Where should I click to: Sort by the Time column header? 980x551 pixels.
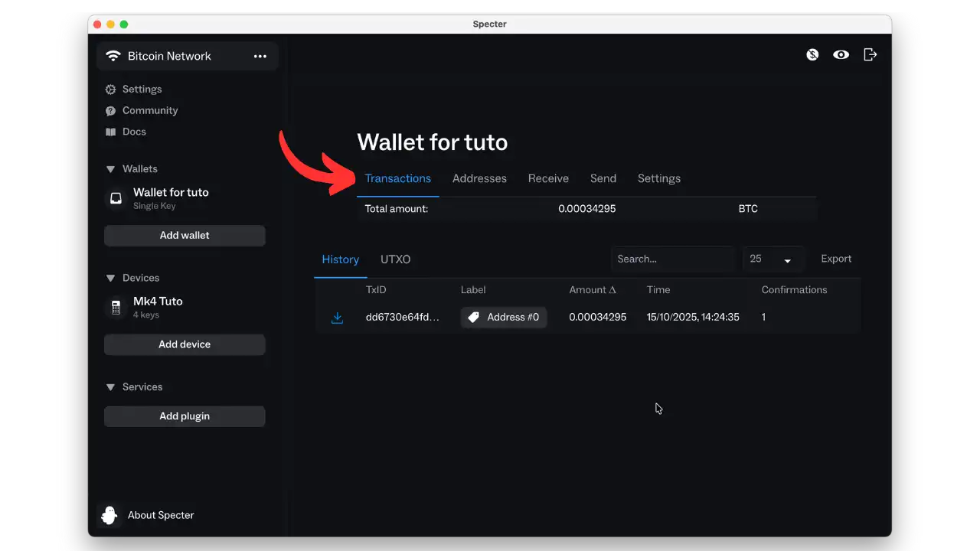pos(658,290)
